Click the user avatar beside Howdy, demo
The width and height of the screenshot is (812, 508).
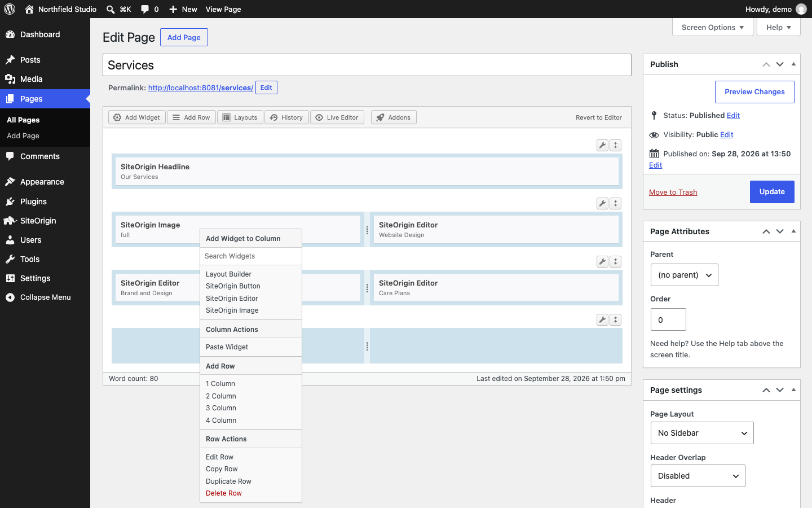(x=801, y=9)
